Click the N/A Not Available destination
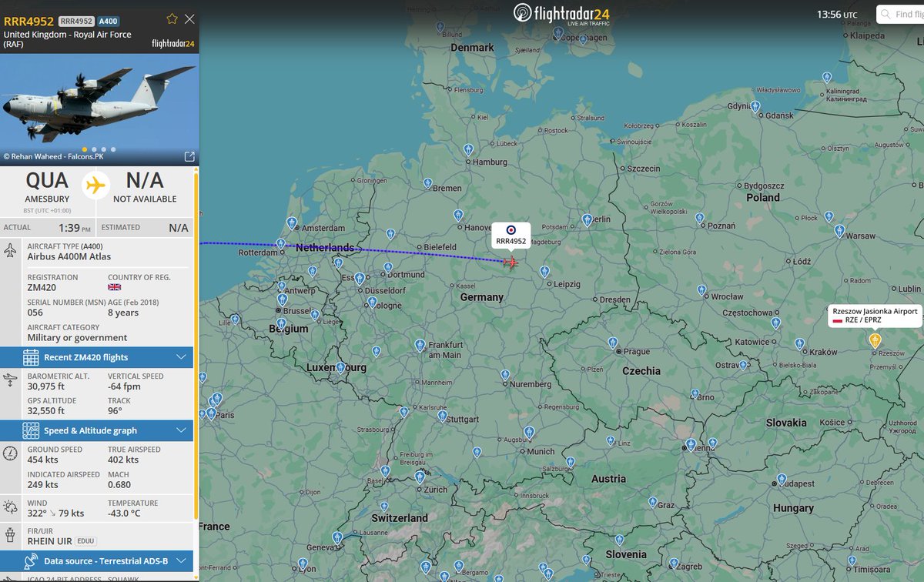Screen dimensions: 924x582 pos(145,186)
